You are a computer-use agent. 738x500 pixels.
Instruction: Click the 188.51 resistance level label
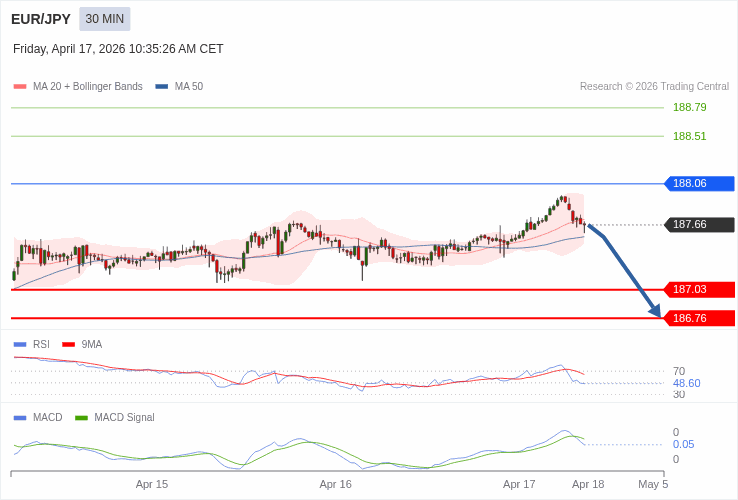pyautogui.click(x=689, y=137)
